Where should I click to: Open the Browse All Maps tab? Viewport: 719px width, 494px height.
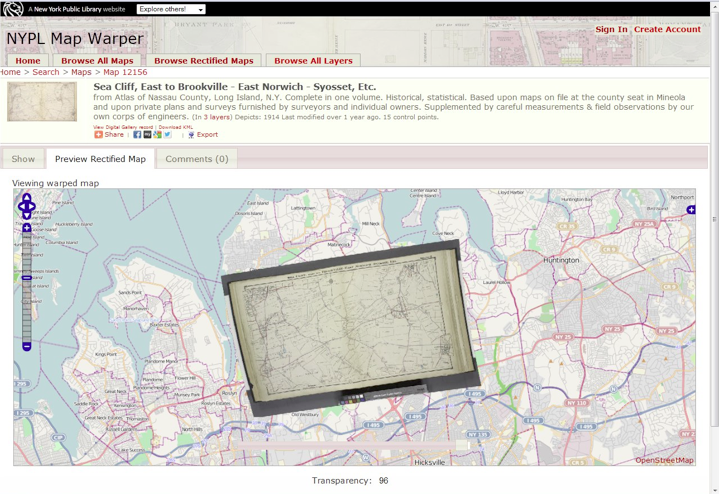(97, 61)
